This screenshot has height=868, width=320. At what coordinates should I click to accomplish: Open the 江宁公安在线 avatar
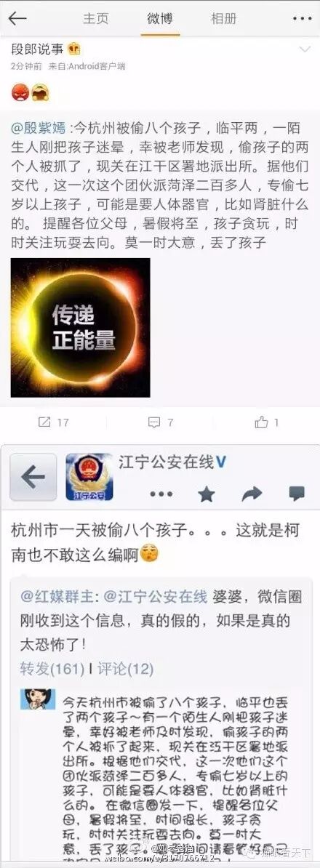click(89, 477)
